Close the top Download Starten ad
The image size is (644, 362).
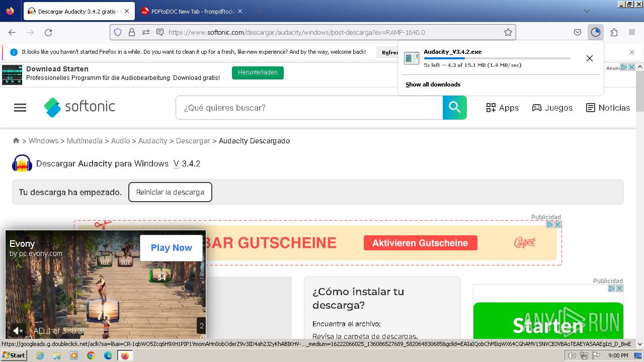click(632, 67)
